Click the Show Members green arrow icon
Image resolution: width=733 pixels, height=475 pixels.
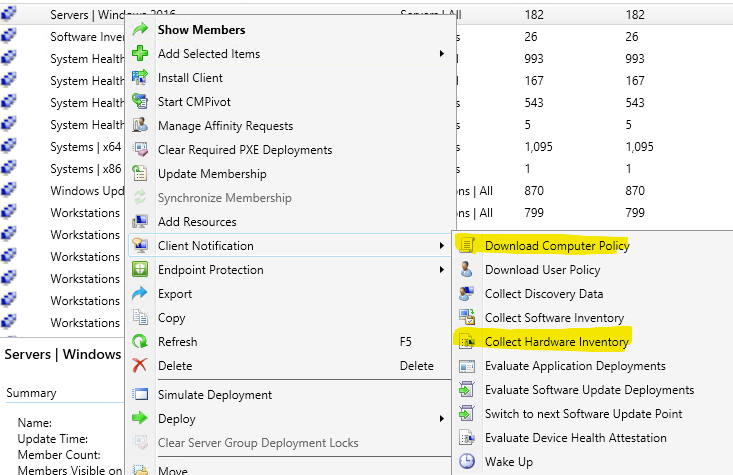(140, 29)
